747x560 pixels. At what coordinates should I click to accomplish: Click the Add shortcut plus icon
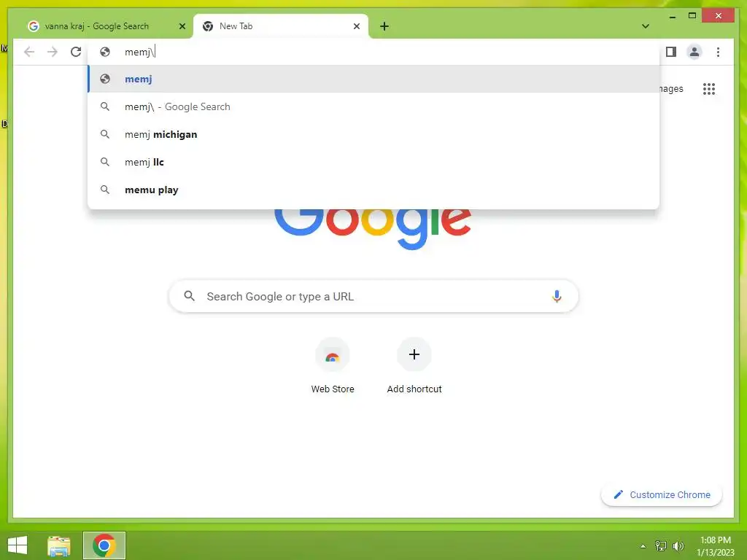coord(414,355)
